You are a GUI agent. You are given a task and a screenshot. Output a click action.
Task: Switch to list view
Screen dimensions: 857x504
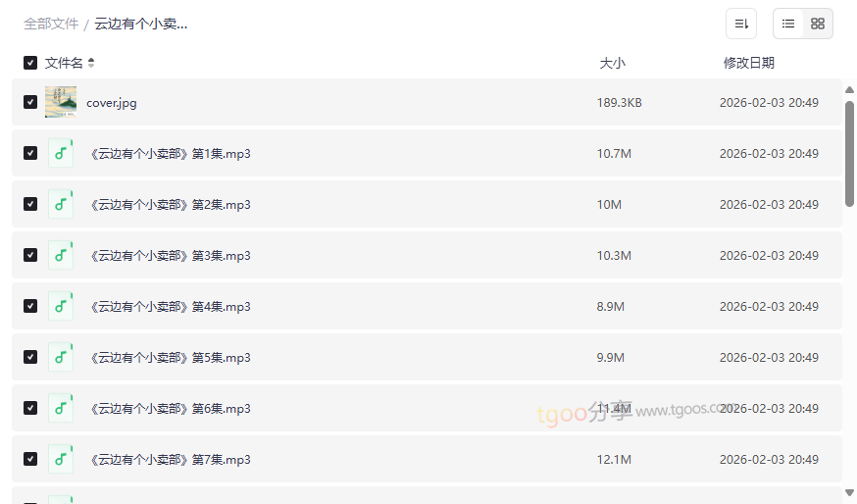pyautogui.click(x=788, y=24)
